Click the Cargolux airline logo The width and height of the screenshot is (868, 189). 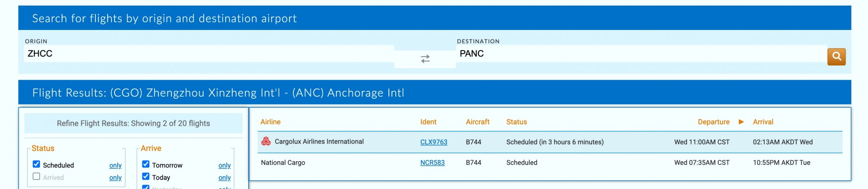tap(266, 141)
